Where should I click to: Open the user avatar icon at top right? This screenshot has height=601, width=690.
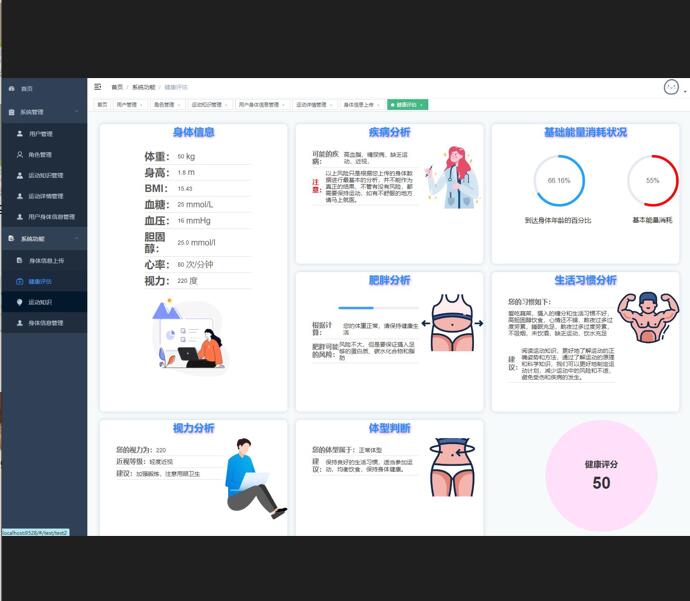671,87
